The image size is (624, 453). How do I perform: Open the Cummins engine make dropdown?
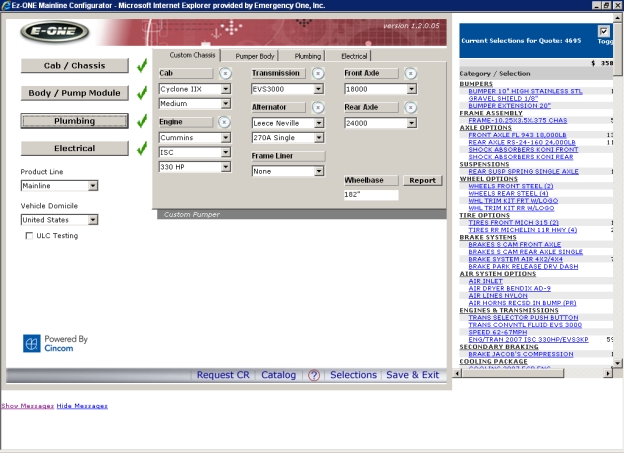(226, 138)
